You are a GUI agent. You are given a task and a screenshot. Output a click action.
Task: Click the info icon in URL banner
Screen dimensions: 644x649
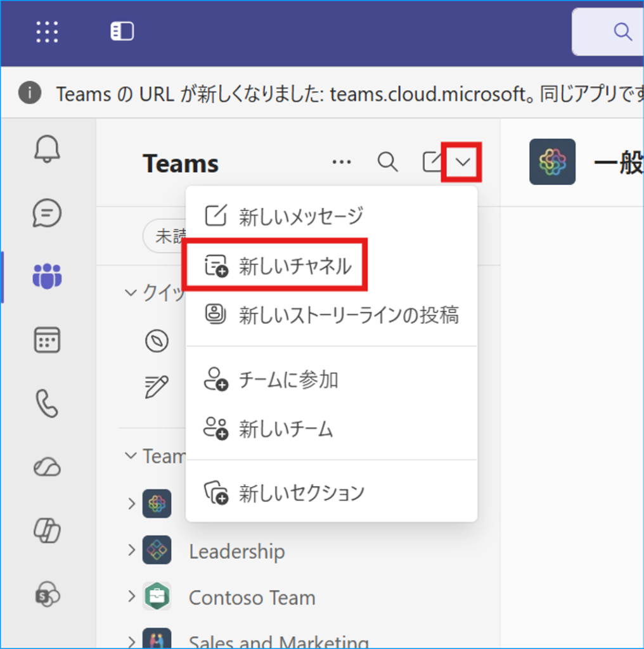30,93
